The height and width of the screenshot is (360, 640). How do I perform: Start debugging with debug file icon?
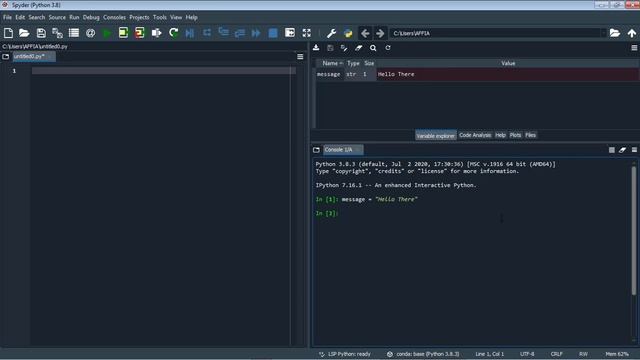click(x=190, y=33)
